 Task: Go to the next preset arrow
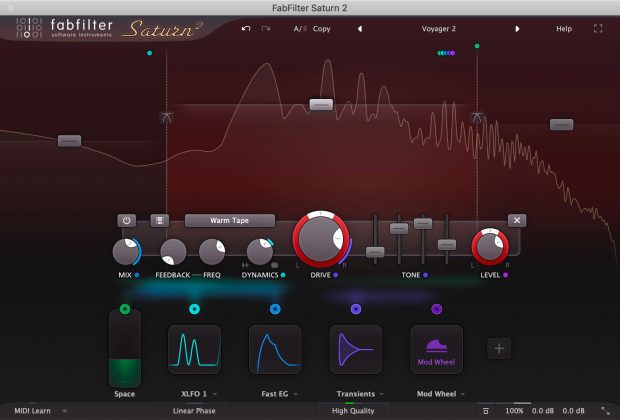517,29
